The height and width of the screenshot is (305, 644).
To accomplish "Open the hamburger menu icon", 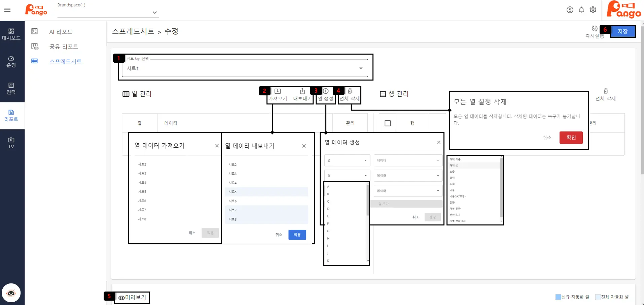I will point(7,10).
